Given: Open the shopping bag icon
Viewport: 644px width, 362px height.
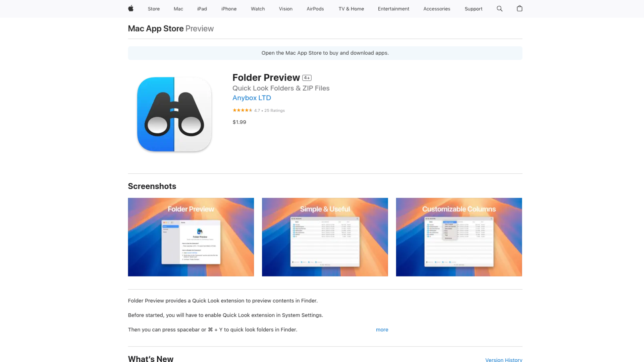Looking at the screenshot, I should (x=520, y=8).
